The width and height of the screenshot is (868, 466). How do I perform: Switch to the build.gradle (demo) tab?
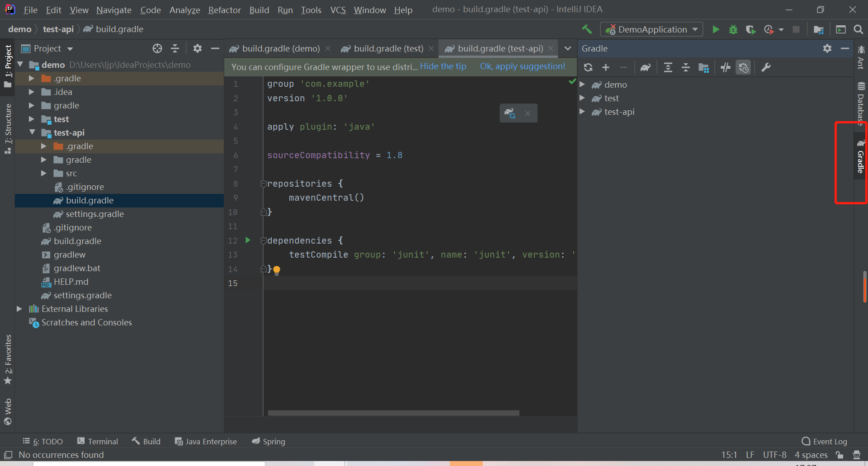click(279, 48)
